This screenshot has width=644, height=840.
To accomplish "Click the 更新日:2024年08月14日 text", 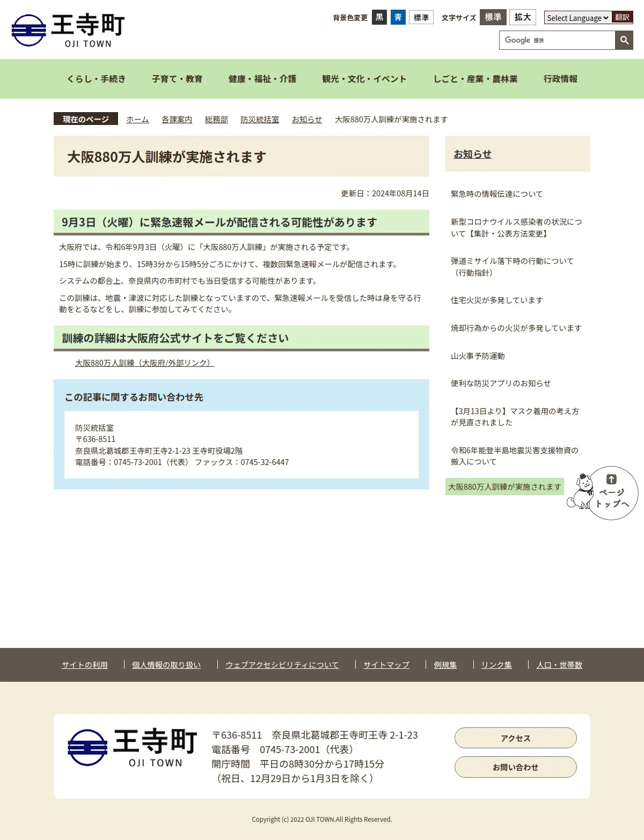I will point(385,194).
